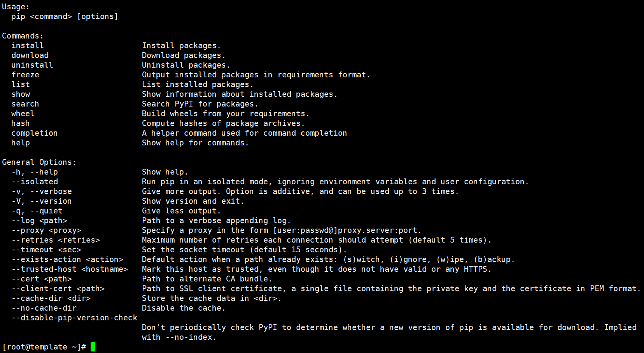This screenshot has width=644, height=353.
Task: Click the 'wheel' command entry
Action: coord(23,114)
